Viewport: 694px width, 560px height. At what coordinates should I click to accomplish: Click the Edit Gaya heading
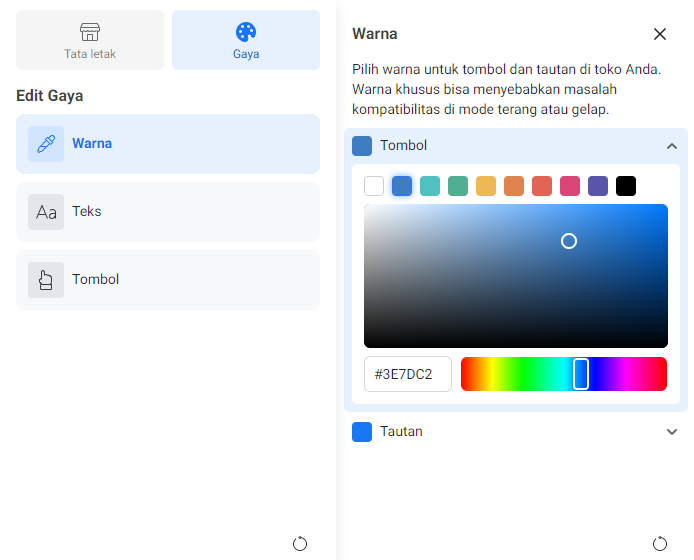50,96
